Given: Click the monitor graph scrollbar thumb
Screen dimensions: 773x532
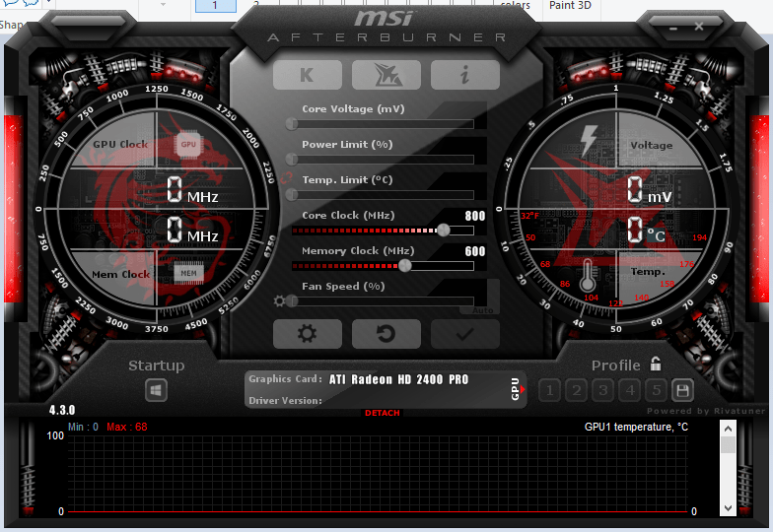Looking at the screenshot, I should pos(728,445).
